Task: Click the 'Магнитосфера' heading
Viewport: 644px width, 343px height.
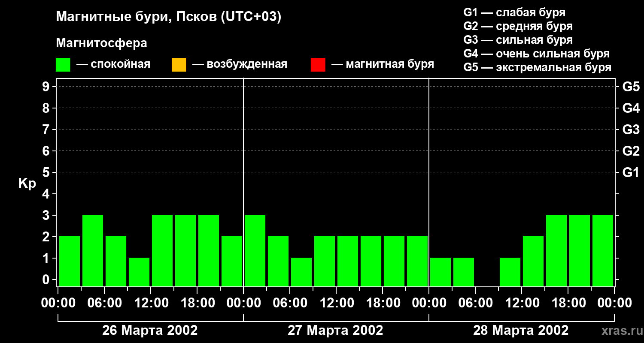Action: tap(101, 43)
